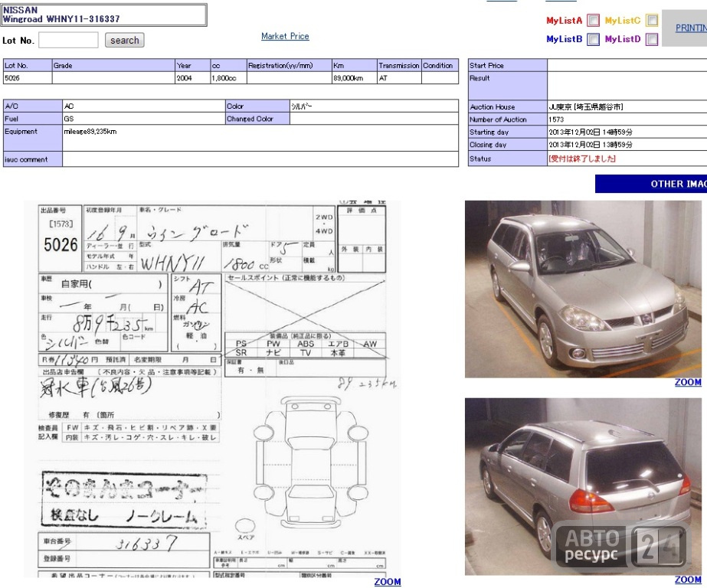
Task: Select the Nissan Wingroad WHNY11-316337 title box
Action: pyautogui.click(x=103, y=15)
